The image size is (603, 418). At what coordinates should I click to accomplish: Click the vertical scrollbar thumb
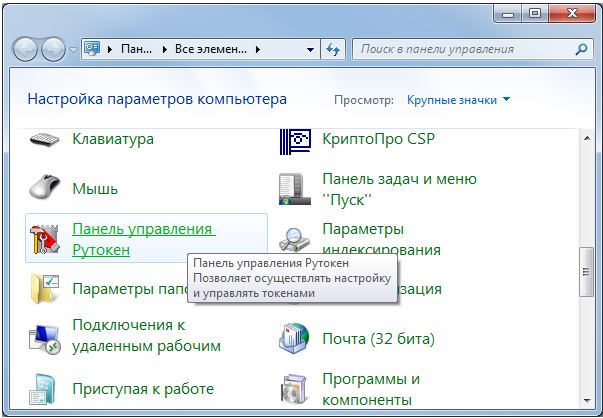point(587,272)
